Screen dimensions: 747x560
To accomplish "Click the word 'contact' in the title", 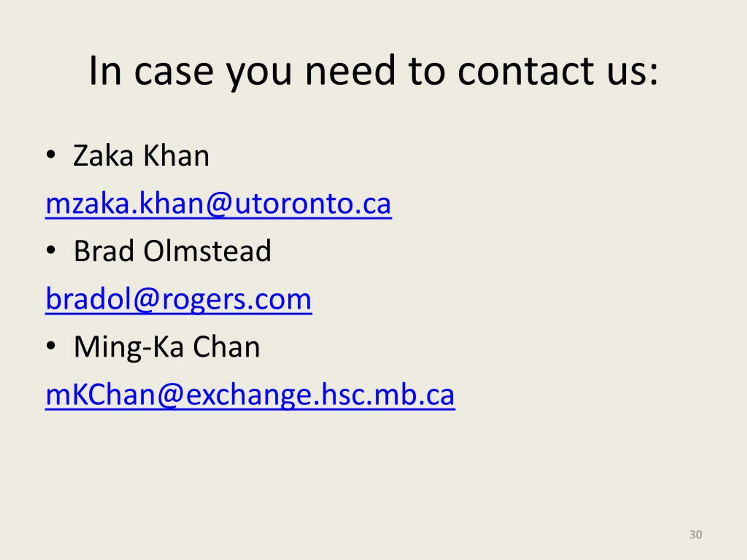I will pos(526,71).
